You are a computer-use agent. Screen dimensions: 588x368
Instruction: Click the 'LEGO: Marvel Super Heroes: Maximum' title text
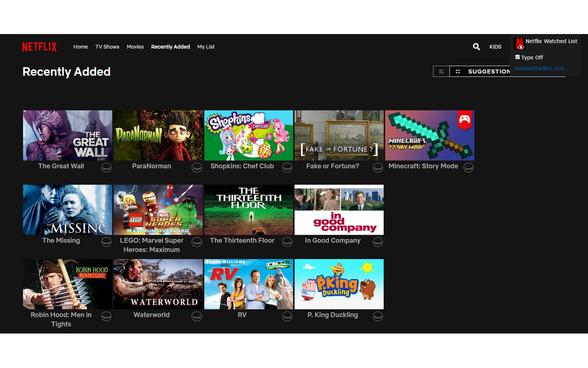tap(152, 245)
